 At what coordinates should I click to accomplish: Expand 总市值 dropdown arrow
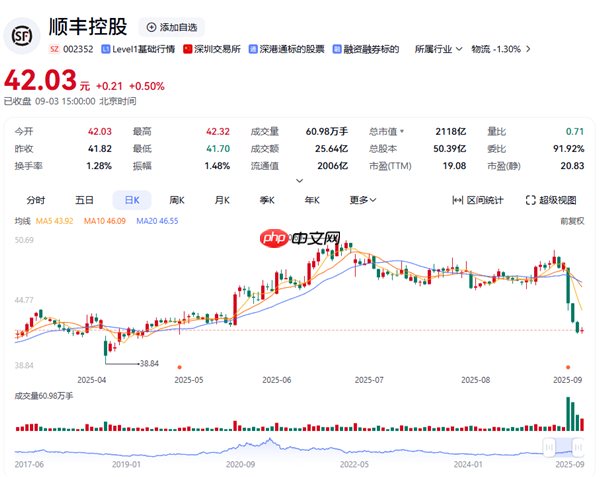[402, 132]
